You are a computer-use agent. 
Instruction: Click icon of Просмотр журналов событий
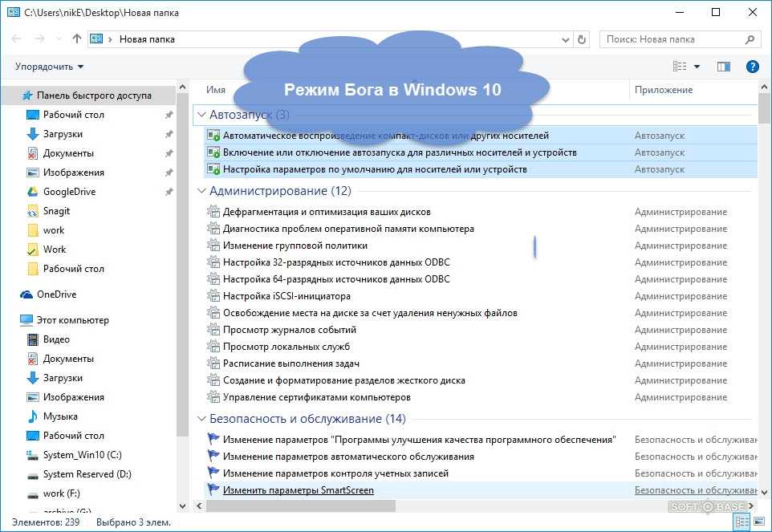click(x=213, y=330)
